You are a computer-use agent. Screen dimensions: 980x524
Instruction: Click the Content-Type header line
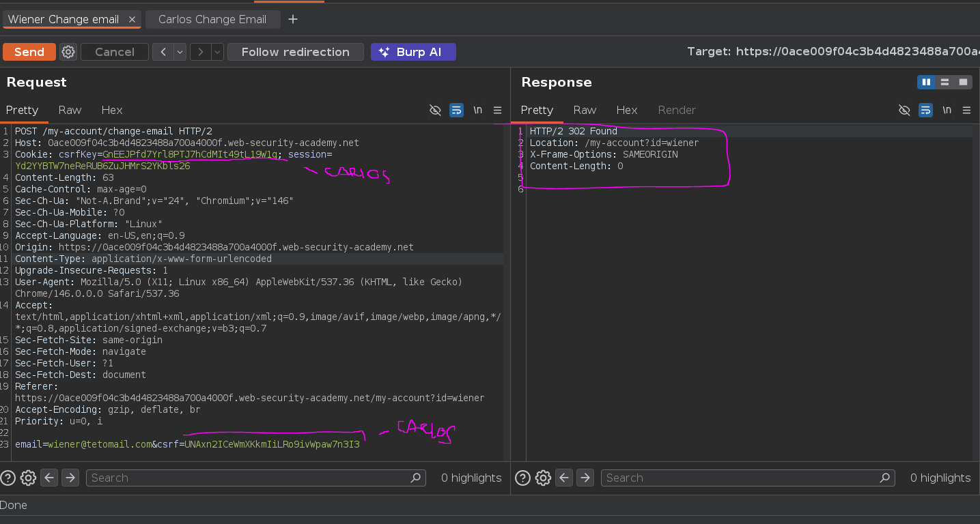(143, 259)
